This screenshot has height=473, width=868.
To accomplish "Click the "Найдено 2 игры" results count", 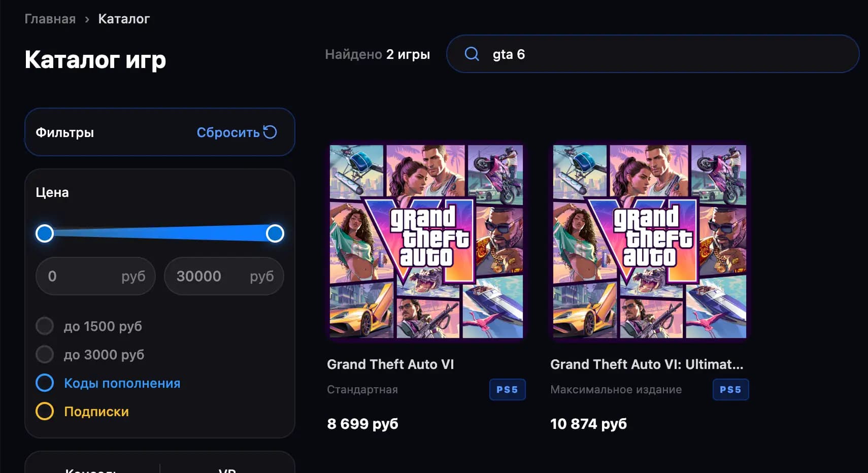I will (378, 54).
